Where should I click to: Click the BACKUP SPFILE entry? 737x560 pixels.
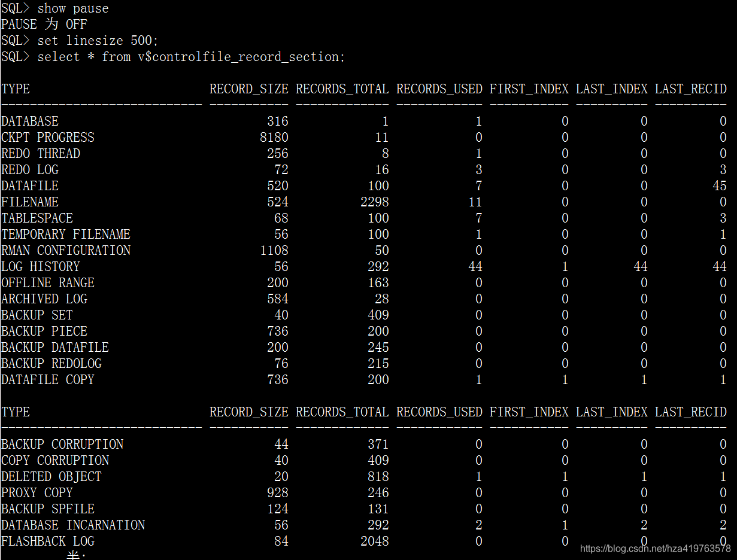coord(47,509)
